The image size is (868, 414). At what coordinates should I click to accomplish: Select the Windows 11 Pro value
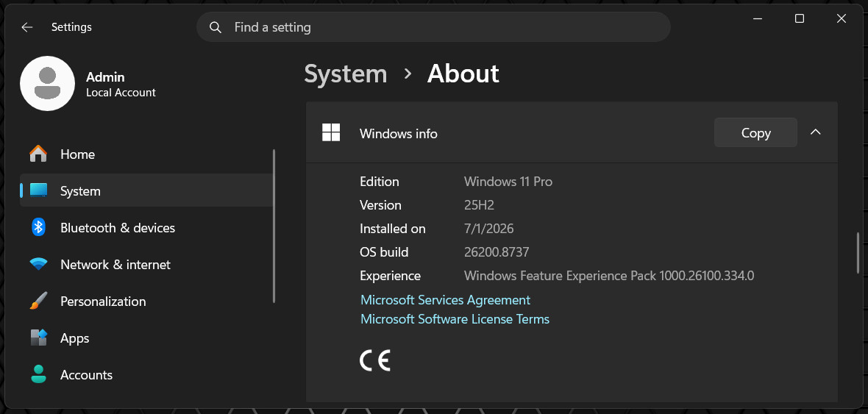pos(508,182)
